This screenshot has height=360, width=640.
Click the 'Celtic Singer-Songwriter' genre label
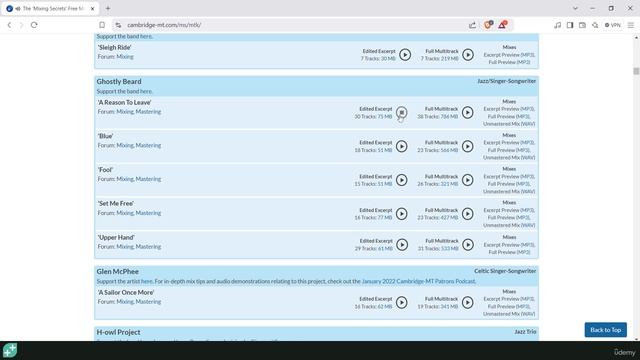(505, 271)
